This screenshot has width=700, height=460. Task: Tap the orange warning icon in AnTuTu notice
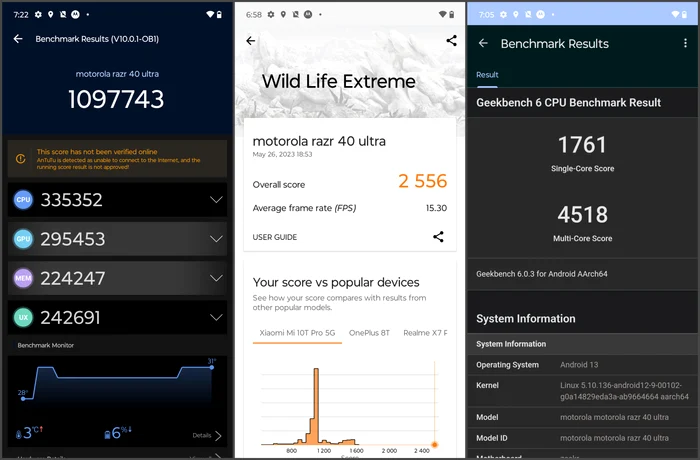click(x=21, y=159)
